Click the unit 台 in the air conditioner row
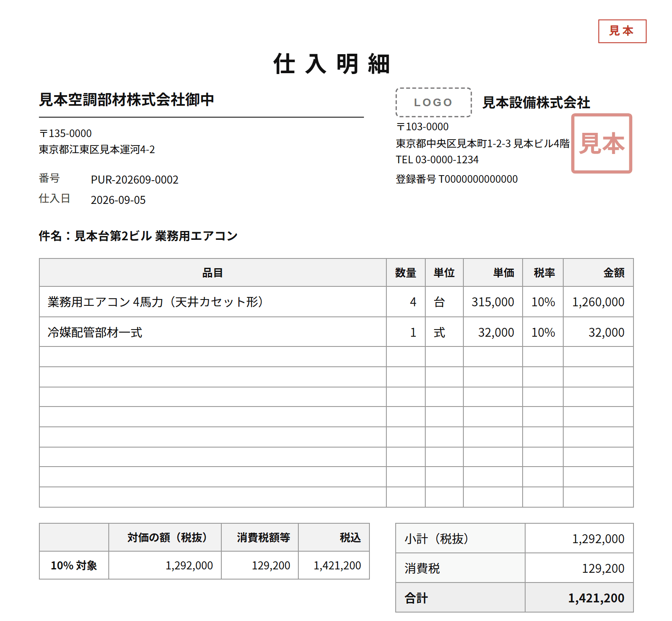The height and width of the screenshot is (621, 672). (x=439, y=302)
